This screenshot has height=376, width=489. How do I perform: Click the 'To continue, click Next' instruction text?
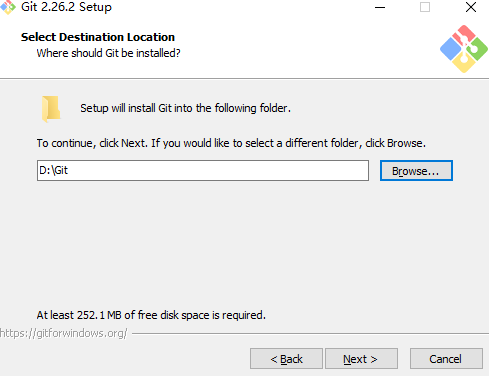pos(231,143)
